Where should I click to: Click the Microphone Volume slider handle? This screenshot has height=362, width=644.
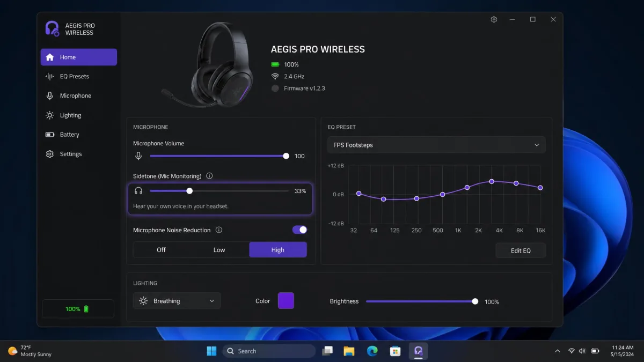pos(286,156)
